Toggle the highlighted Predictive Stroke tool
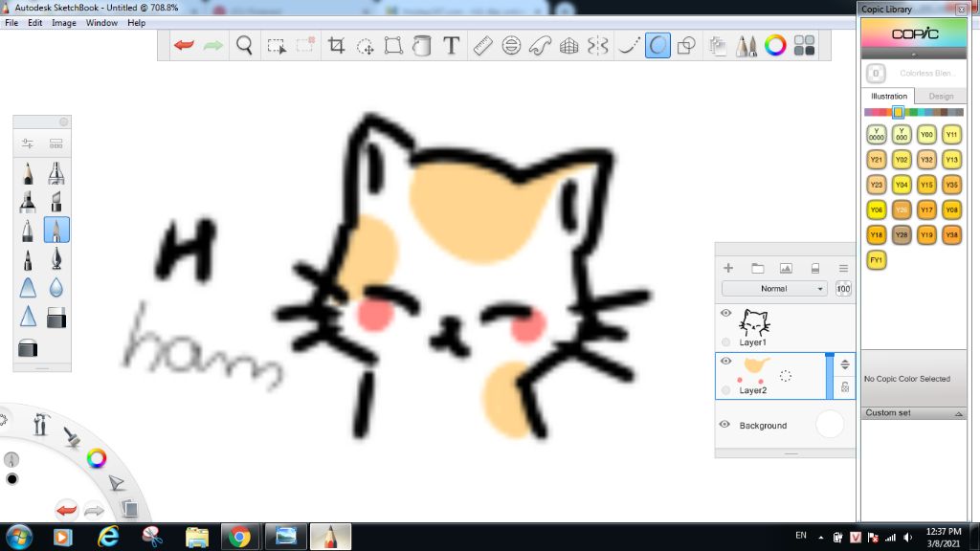 coord(657,46)
